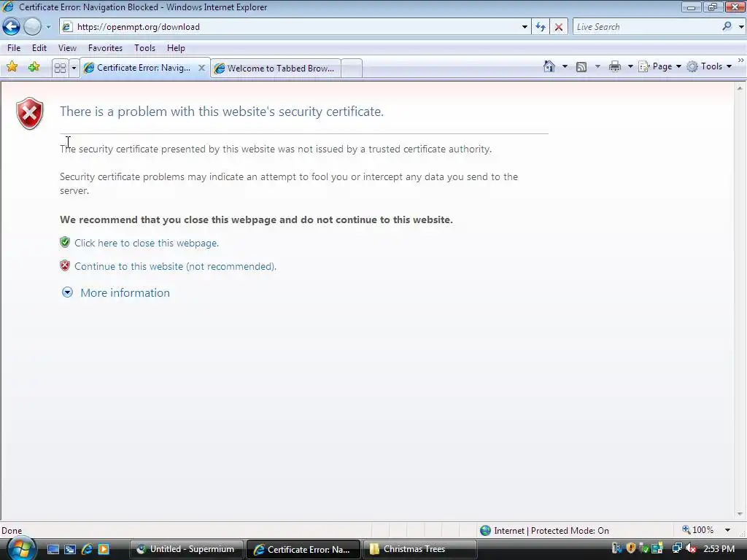Screen dimensions: 747x560
Task: Open the recent pages dropdown arrow
Action: [x=48, y=27]
